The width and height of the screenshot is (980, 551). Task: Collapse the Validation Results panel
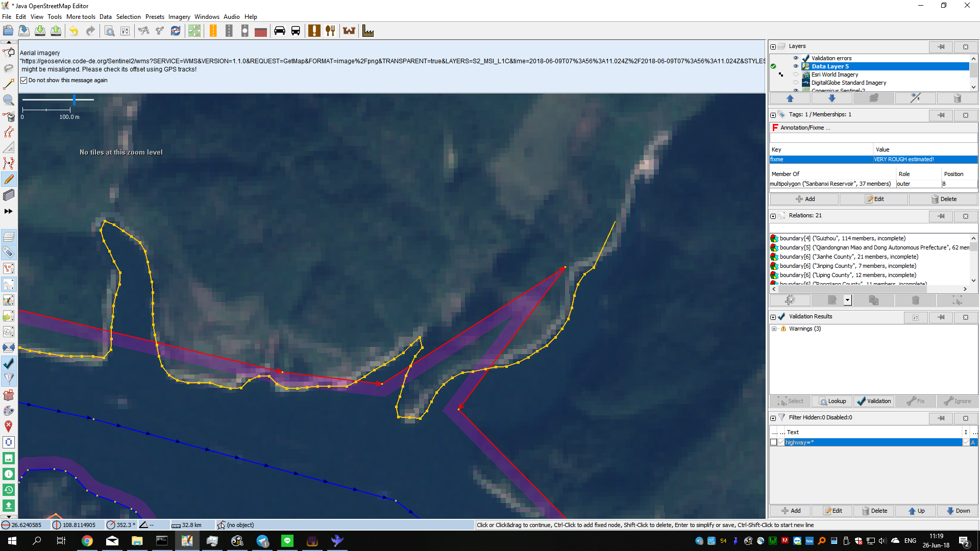773,317
